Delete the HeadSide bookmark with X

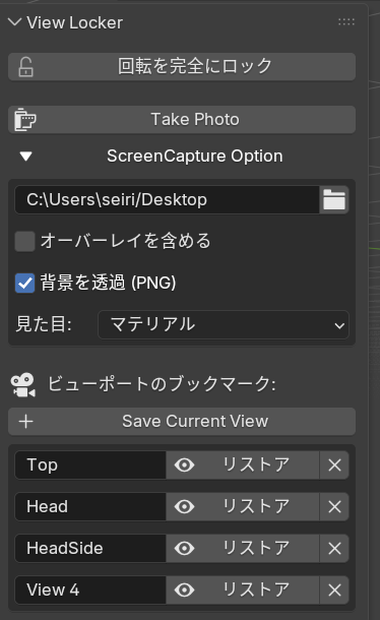[335, 548]
